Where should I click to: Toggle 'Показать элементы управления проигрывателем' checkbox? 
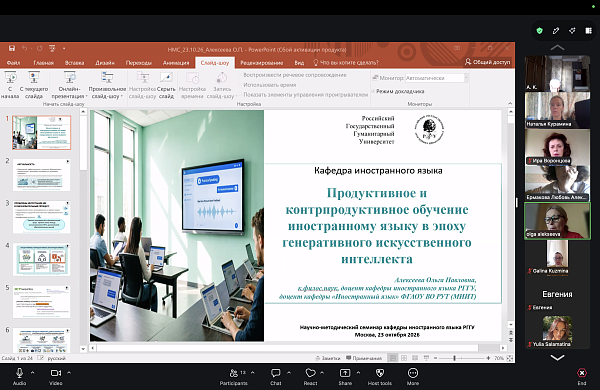point(241,95)
